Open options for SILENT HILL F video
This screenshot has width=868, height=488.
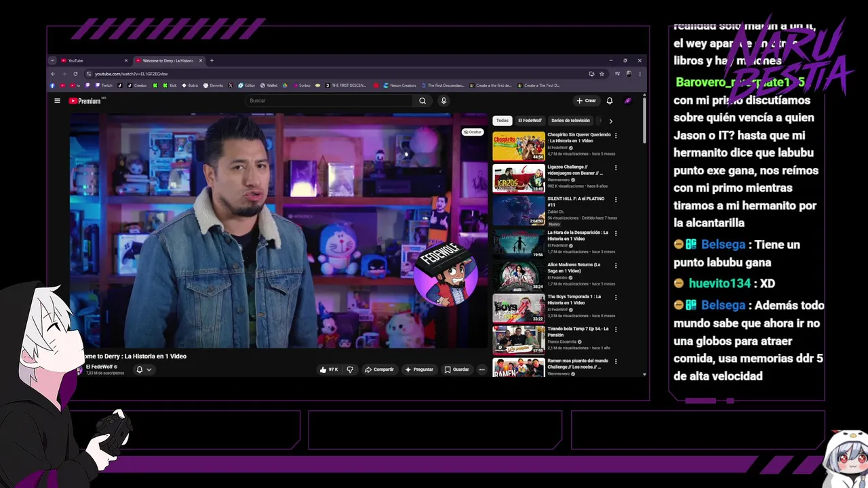[616, 199]
